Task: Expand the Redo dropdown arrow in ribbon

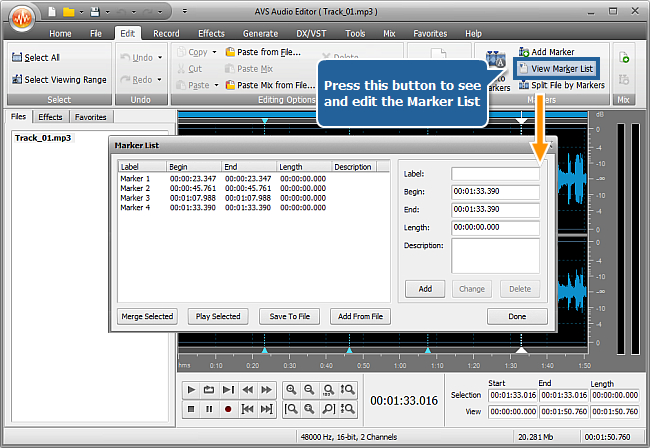Action: (x=159, y=80)
